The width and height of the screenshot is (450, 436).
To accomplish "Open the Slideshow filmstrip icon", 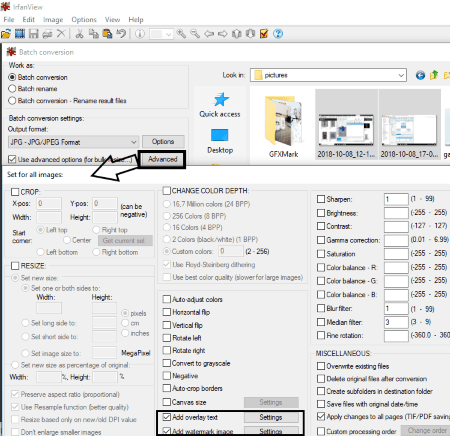I will [x=20, y=34].
